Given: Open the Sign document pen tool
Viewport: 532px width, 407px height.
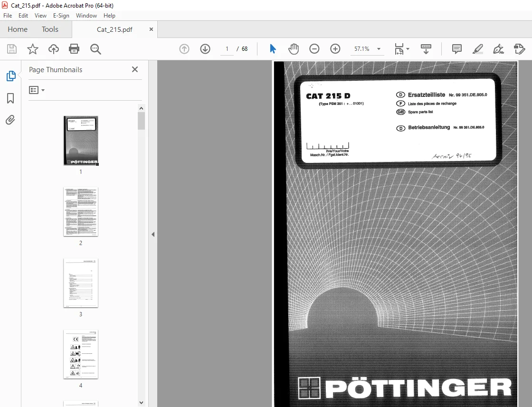Looking at the screenshot, I should [x=498, y=49].
